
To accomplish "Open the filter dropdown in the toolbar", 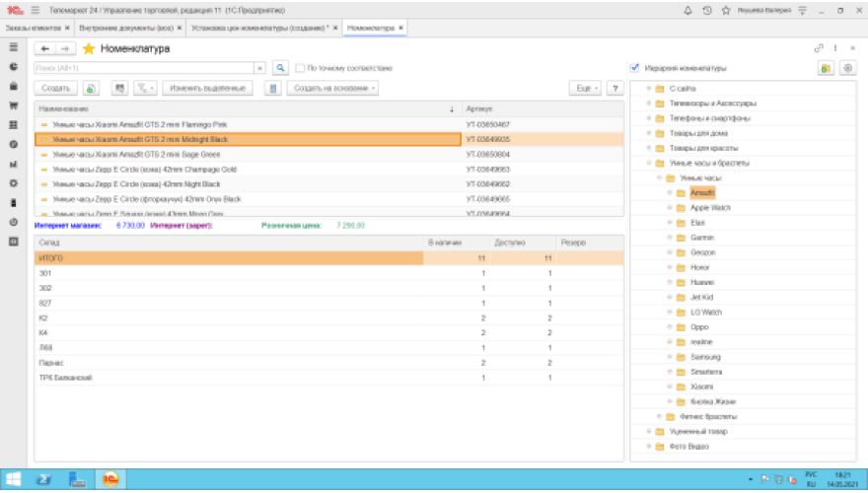I will 146,88.
